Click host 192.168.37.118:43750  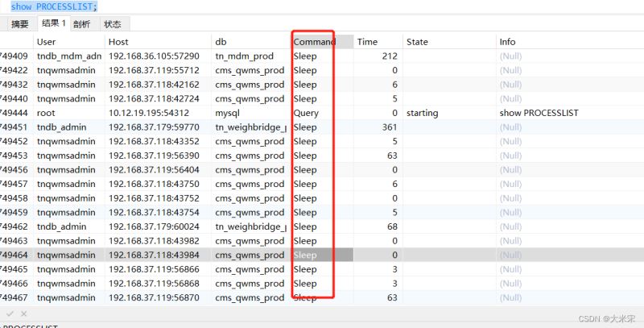point(154,184)
